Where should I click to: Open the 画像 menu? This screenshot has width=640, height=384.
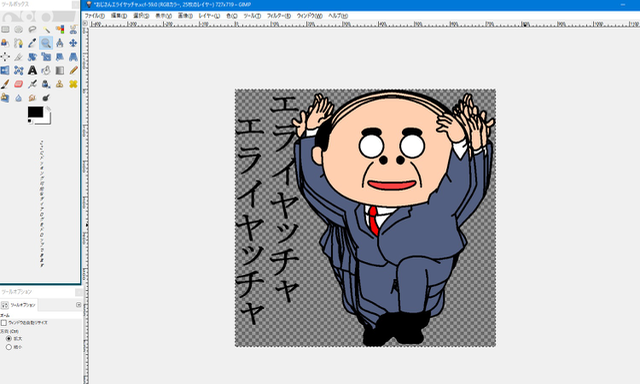click(x=185, y=16)
